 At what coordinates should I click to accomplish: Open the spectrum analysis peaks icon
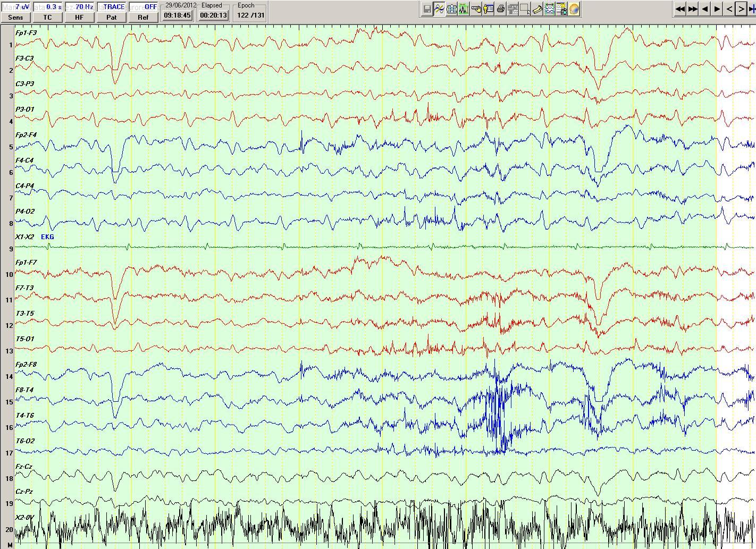(464, 9)
